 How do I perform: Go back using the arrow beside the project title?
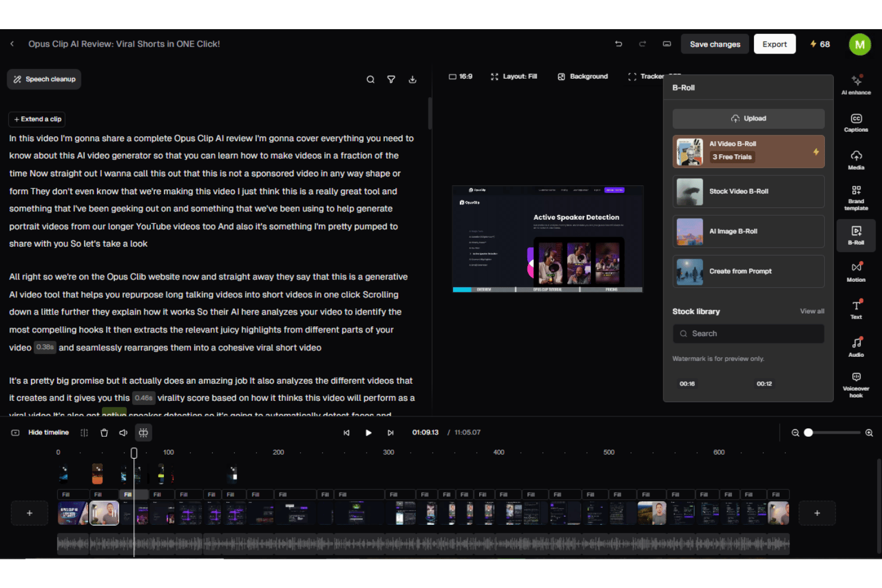tap(12, 44)
